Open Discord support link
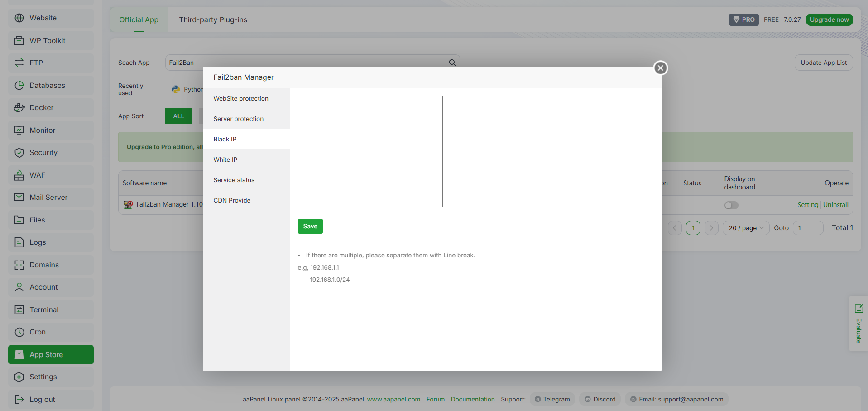868x411 pixels. (x=600, y=399)
